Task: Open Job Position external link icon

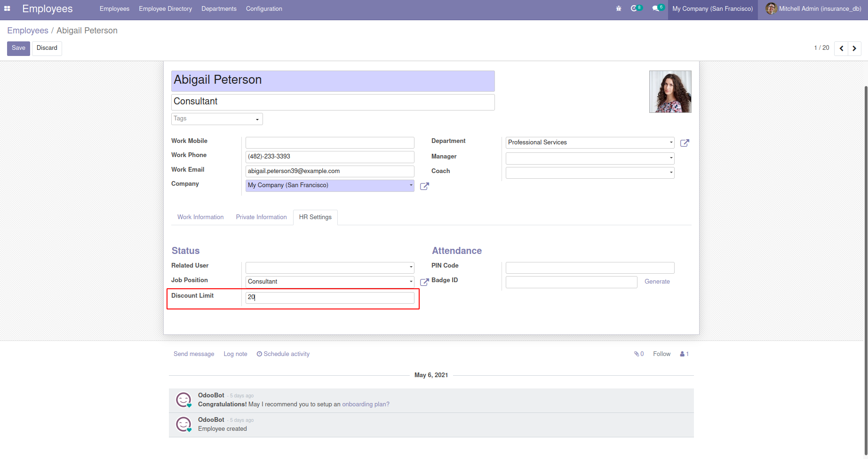Action: 424,282
